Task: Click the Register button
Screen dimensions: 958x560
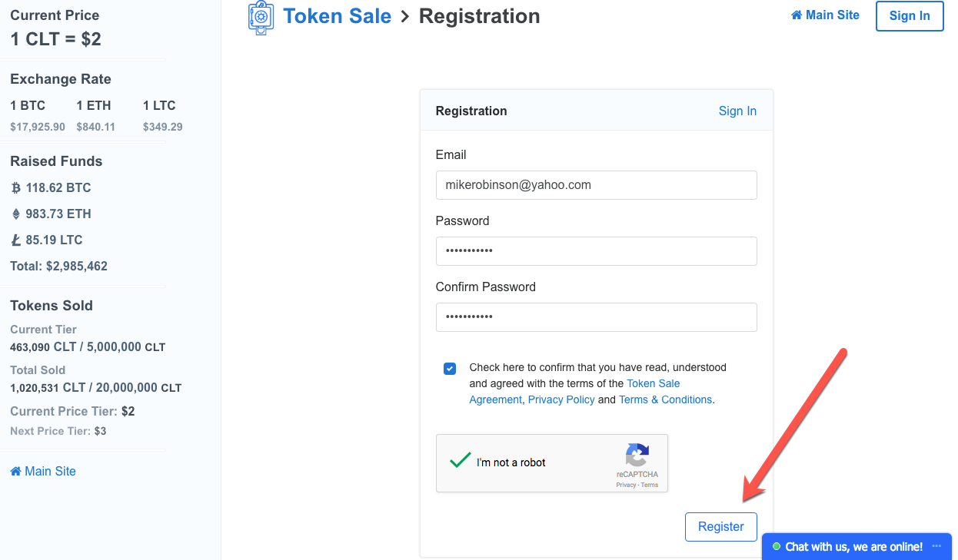Action: 720,527
